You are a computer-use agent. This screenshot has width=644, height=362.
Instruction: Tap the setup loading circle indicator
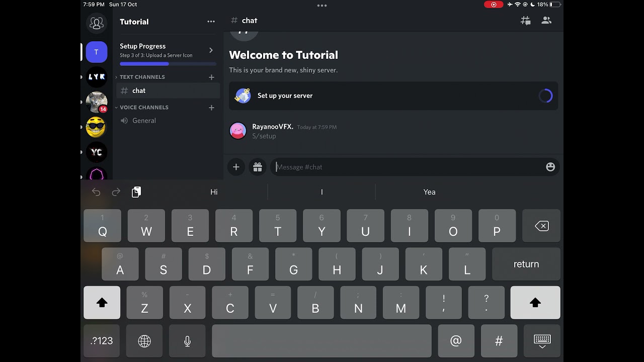545,96
